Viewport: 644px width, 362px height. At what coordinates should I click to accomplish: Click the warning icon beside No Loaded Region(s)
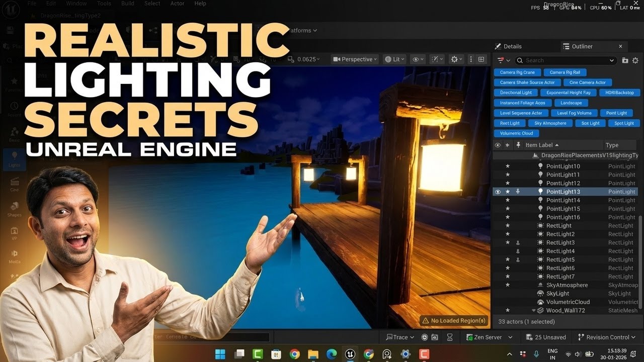425,321
